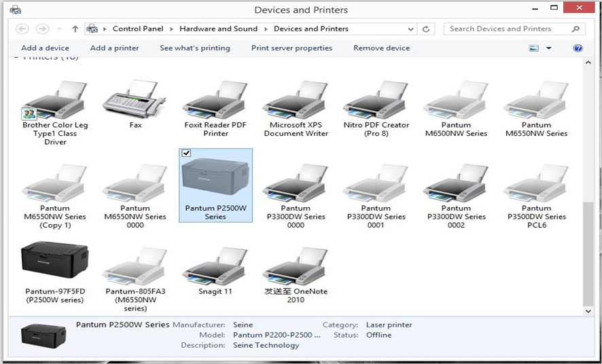The height and width of the screenshot is (364, 602).
Task: Expand the Control Panel breadcrumb arrow
Action: (x=171, y=29)
